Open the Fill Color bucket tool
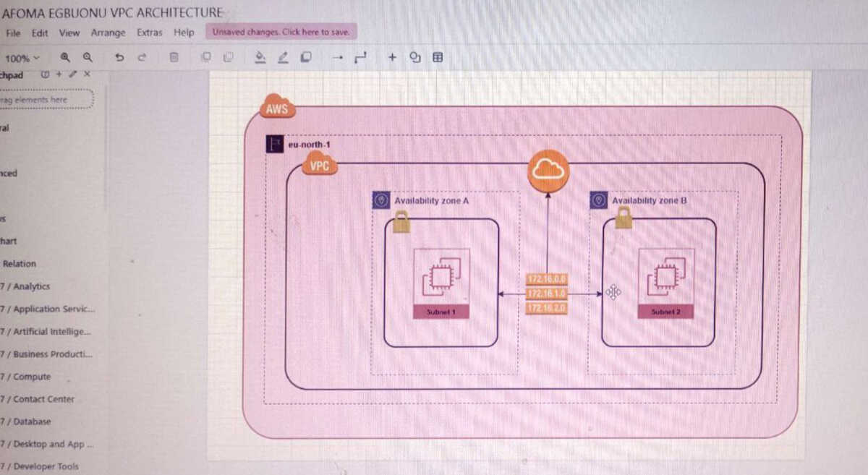 click(260, 58)
